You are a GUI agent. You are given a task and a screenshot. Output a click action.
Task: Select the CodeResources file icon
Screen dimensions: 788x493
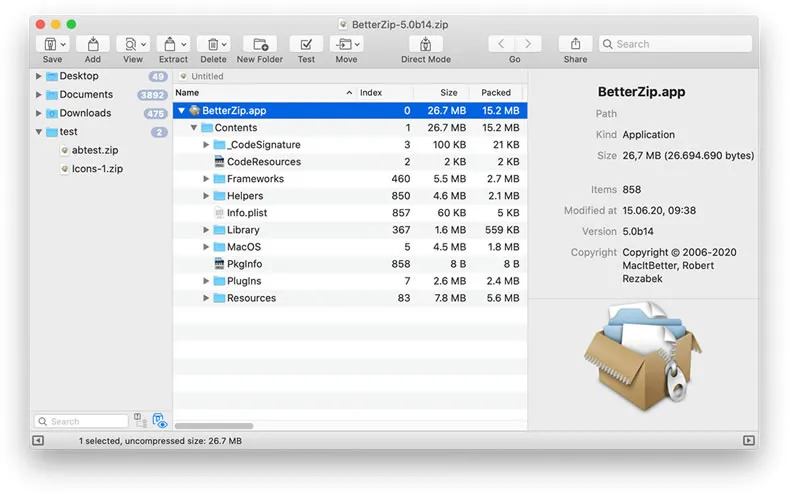(219, 161)
